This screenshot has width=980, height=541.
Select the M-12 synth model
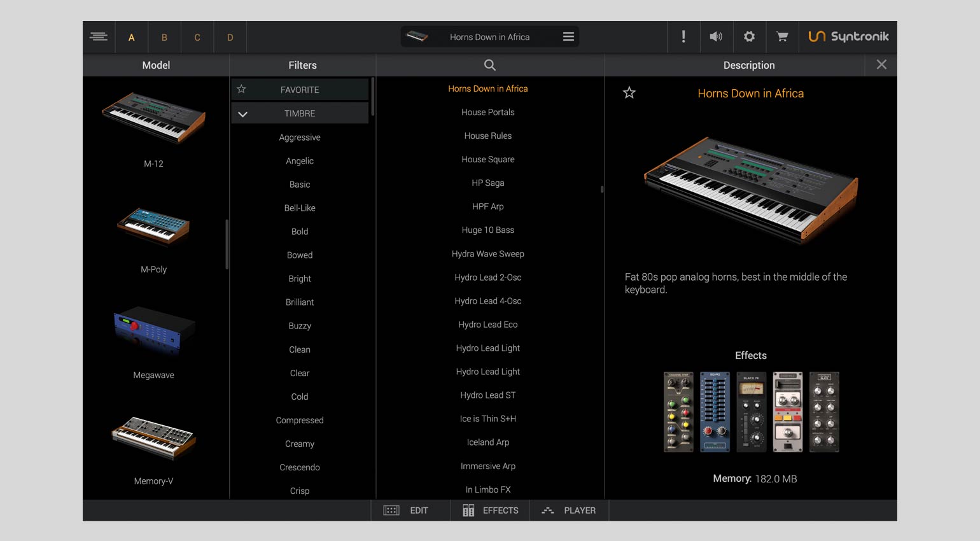coord(153,129)
